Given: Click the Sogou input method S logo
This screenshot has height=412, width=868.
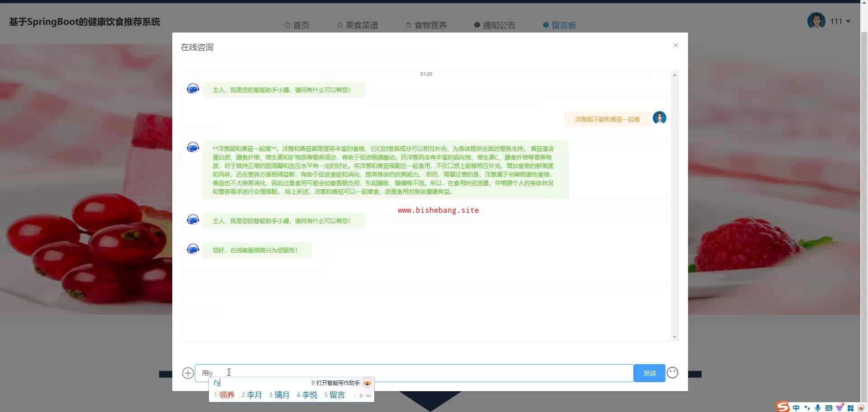Looking at the screenshot, I should 783,407.
